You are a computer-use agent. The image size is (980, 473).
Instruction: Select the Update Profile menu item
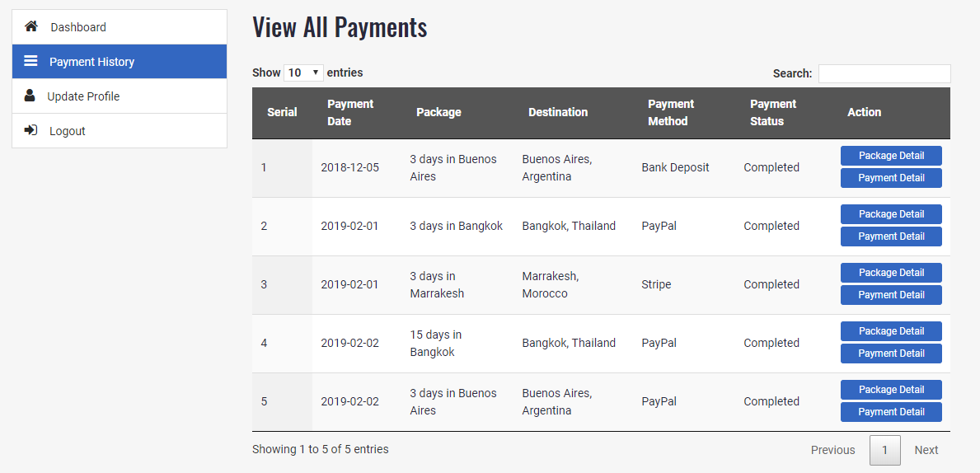[83, 96]
